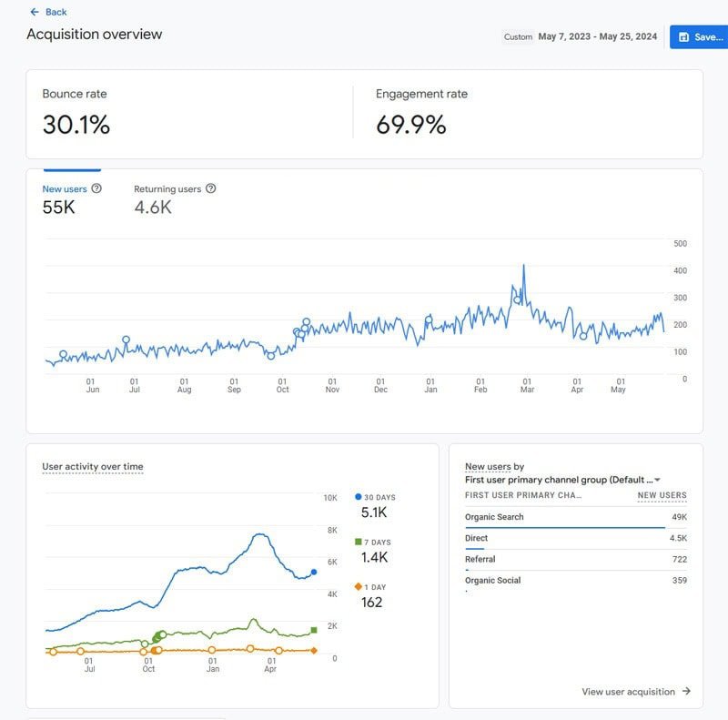
Task: Select the New users metric tab
Action: 66,198
